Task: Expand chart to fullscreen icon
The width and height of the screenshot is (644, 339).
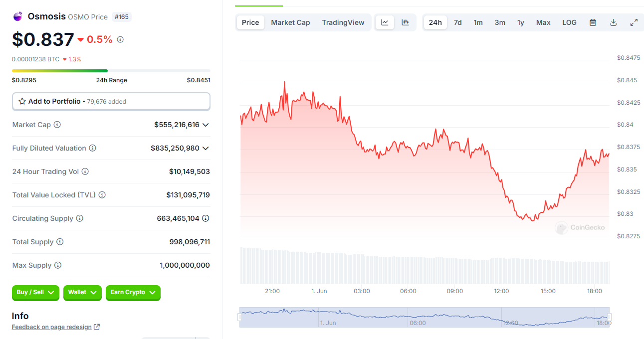Action: point(634,22)
